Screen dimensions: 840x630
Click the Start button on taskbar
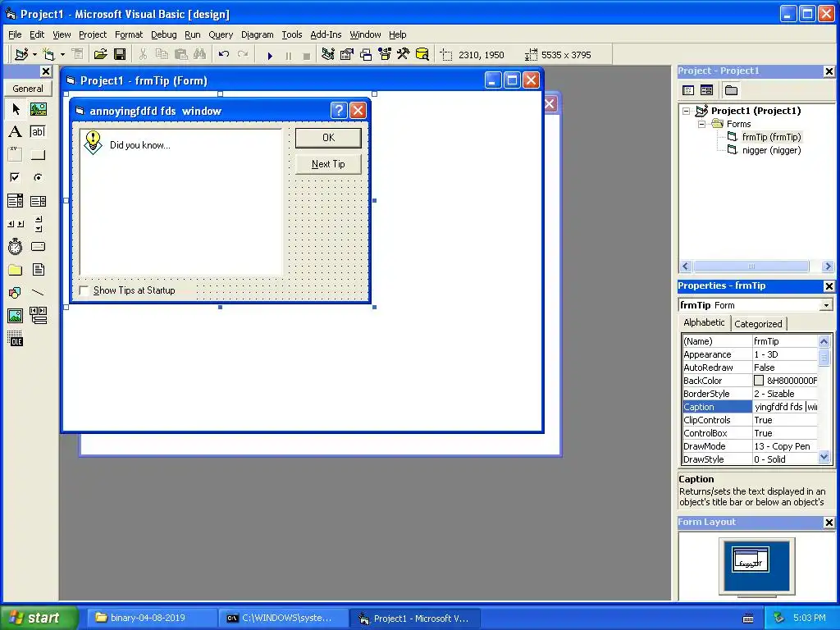tap(39, 618)
